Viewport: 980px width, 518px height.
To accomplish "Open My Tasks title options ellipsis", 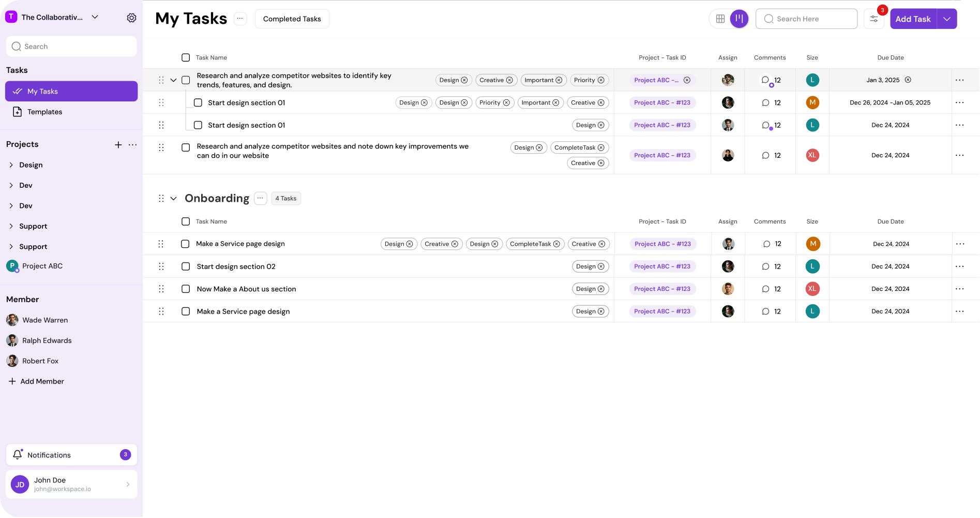I will point(240,19).
